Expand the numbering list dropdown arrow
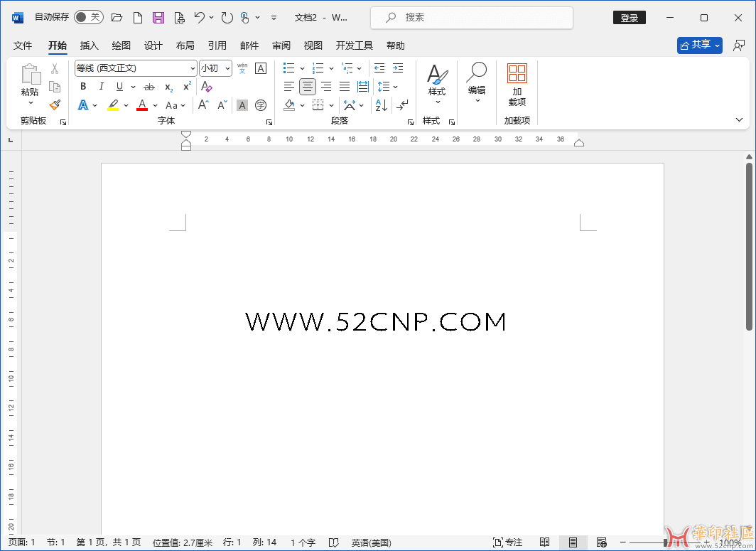Image resolution: width=756 pixels, height=551 pixels. point(331,68)
